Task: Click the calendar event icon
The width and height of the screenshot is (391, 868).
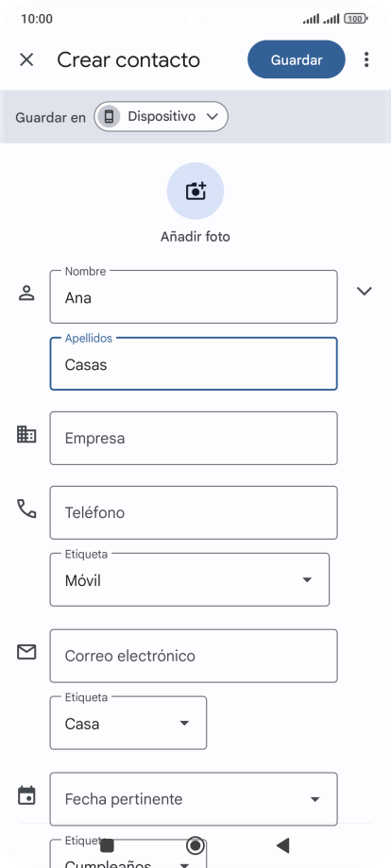Action: 26,795
